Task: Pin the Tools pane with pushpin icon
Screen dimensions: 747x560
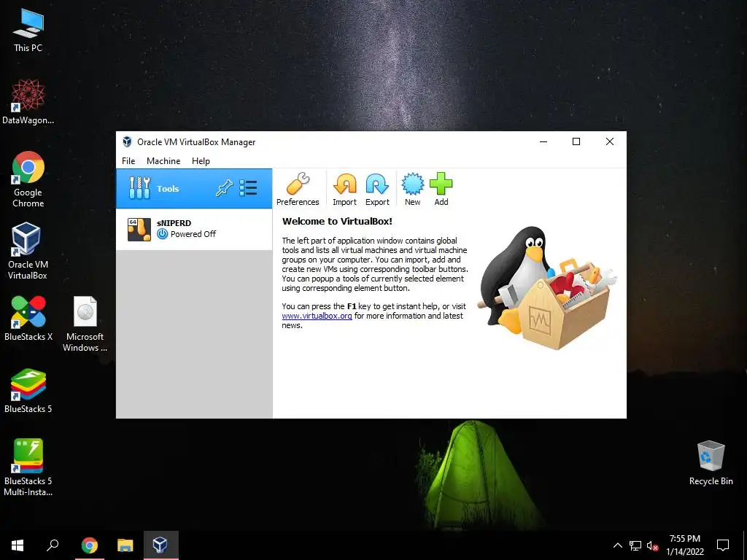Action: 225,188
